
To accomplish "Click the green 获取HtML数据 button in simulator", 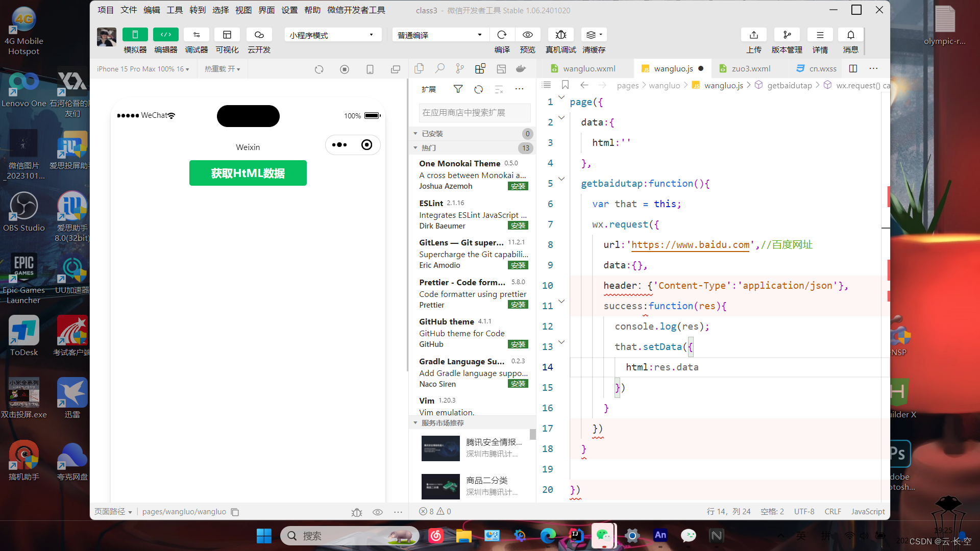I will pyautogui.click(x=248, y=173).
